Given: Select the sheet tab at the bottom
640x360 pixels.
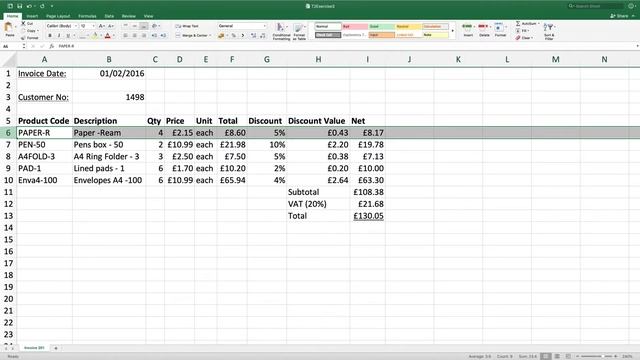Looking at the screenshot, I should [34, 348].
